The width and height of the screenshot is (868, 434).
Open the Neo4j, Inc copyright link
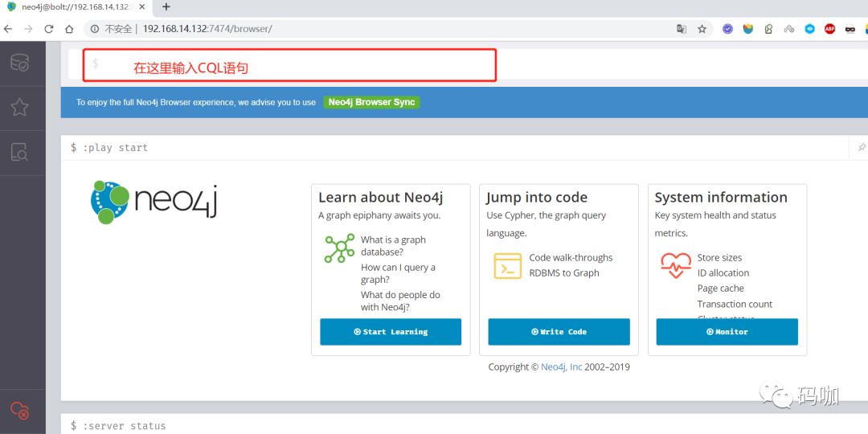[561, 366]
